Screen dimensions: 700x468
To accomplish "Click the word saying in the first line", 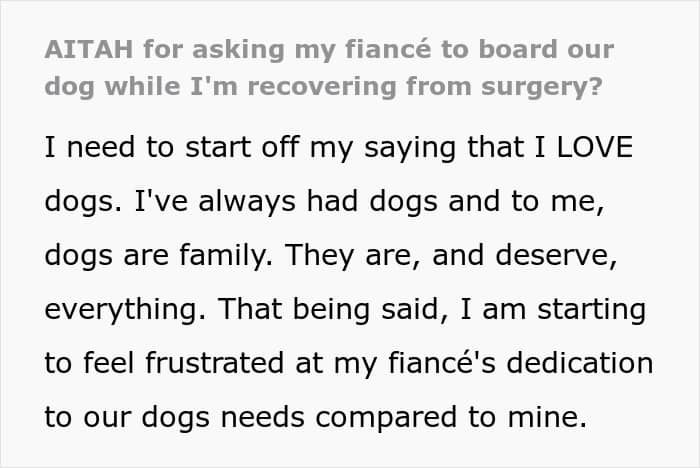I will (x=410, y=148).
